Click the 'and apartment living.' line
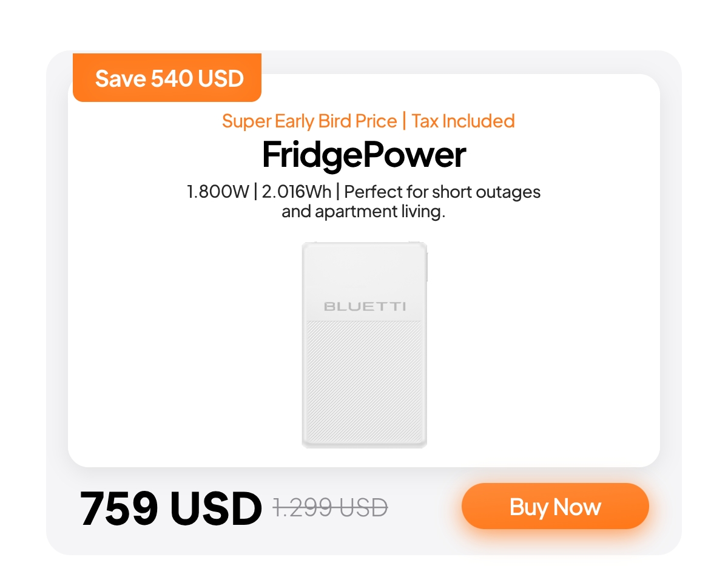Image resolution: width=728 pixels, height=574 pixels. [x=363, y=212]
